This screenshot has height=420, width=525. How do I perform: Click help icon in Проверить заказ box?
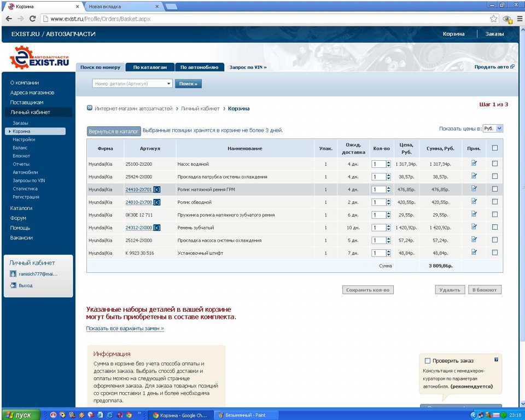(x=496, y=360)
